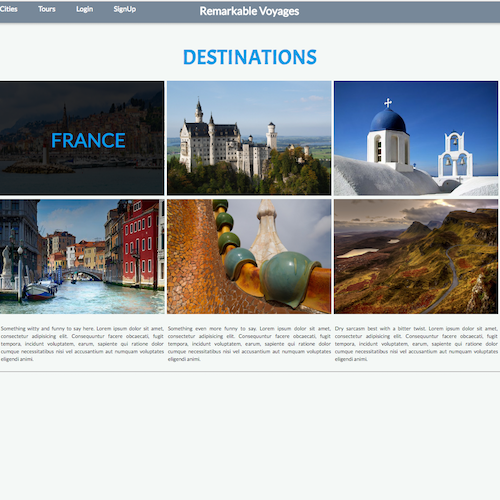This screenshot has height=500, width=500.
Task: Select the Venice canal photo
Action: pos(82,257)
